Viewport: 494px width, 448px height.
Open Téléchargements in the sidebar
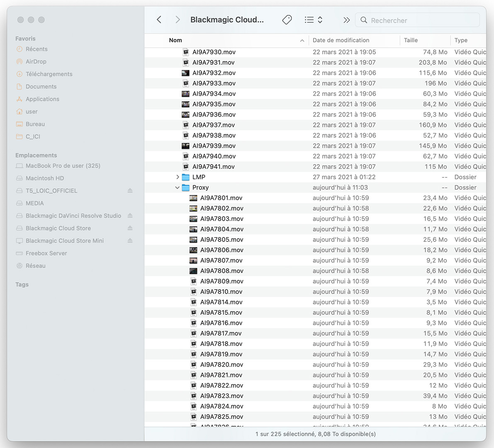49,74
